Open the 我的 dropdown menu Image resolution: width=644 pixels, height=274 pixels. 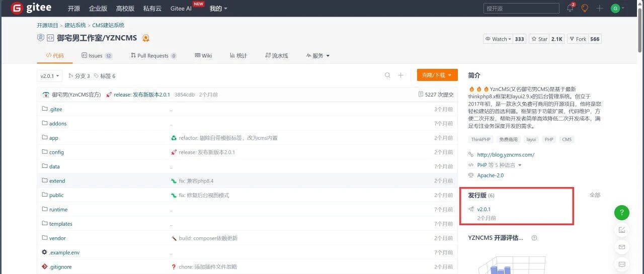point(218,9)
